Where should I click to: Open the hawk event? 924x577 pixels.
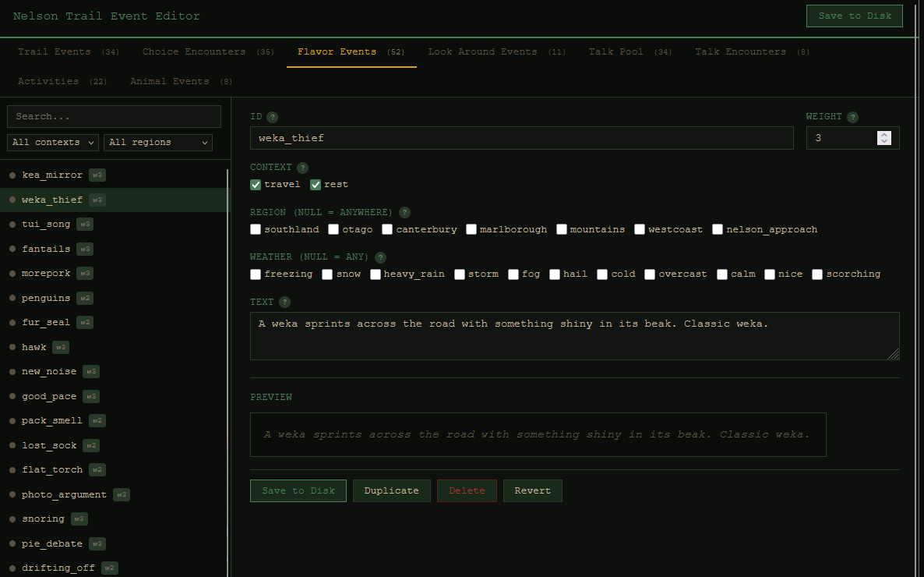coord(113,348)
